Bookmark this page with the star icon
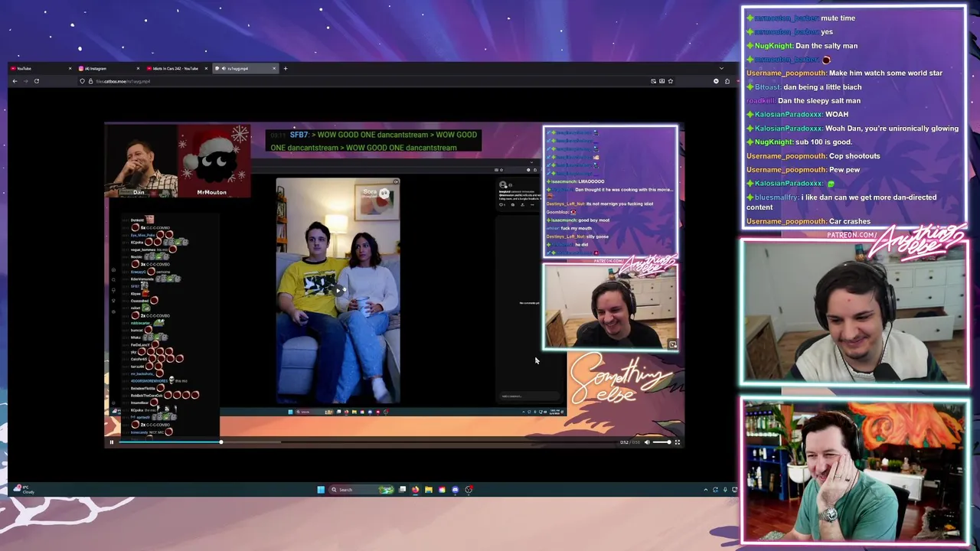This screenshot has width=980, height=551. 671,81
